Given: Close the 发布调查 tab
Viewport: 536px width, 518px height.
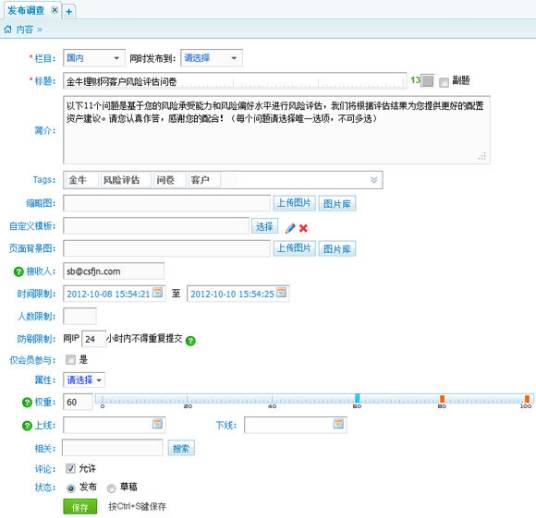Looking at the screenshot, I should pyautogui.click(x=54, y=10).
